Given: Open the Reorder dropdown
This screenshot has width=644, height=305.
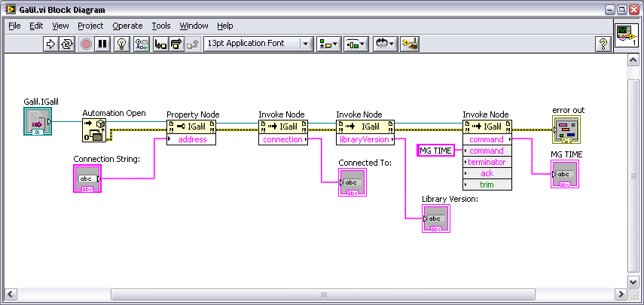Looking at the screenshot, I should (x=385, y=44).
